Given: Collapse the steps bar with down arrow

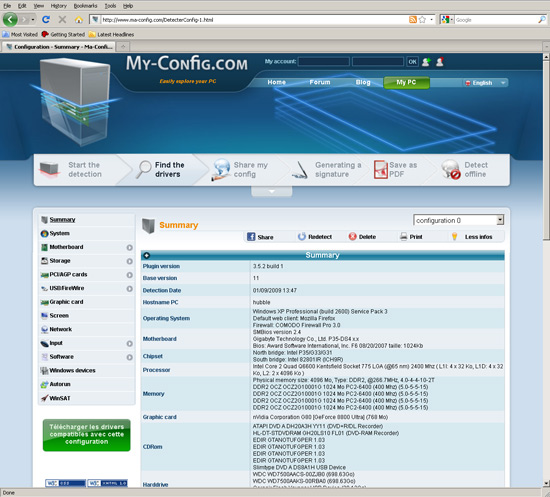Looking at the screenshot, I should (x=271, y=192).
